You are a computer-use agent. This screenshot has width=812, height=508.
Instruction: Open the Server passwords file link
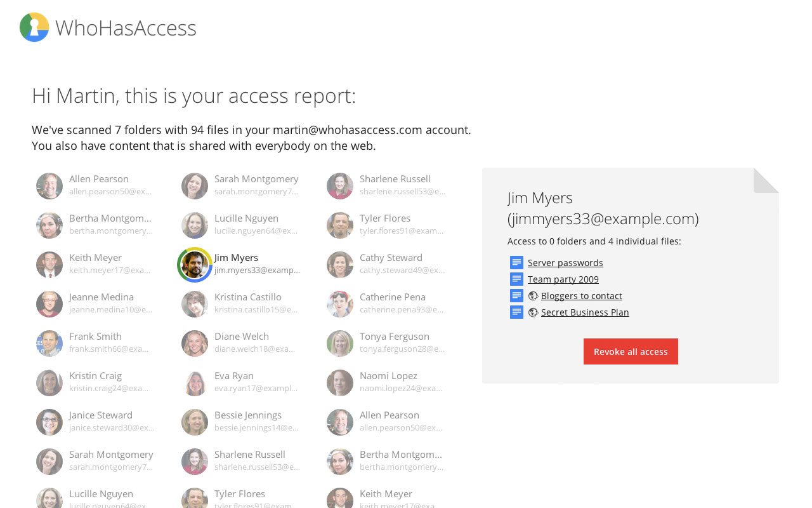pyautogui.click(x=565, y=262)
